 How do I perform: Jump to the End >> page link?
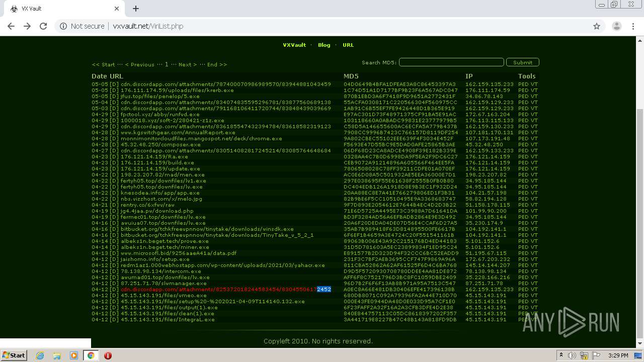click(x=217, y=64)
